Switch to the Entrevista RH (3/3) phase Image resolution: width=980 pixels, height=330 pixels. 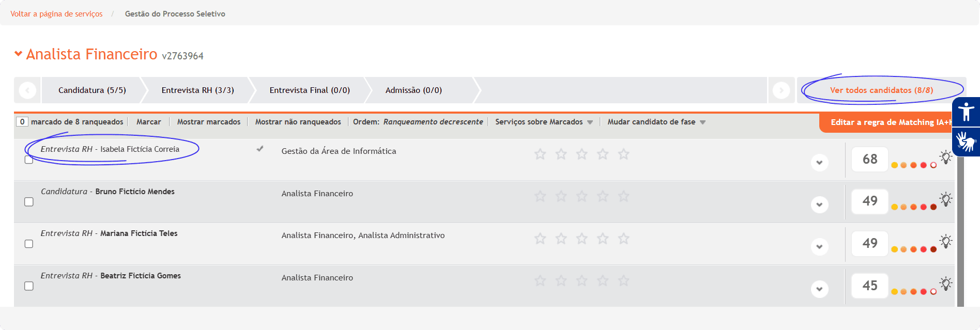click(x=197, y=90)
